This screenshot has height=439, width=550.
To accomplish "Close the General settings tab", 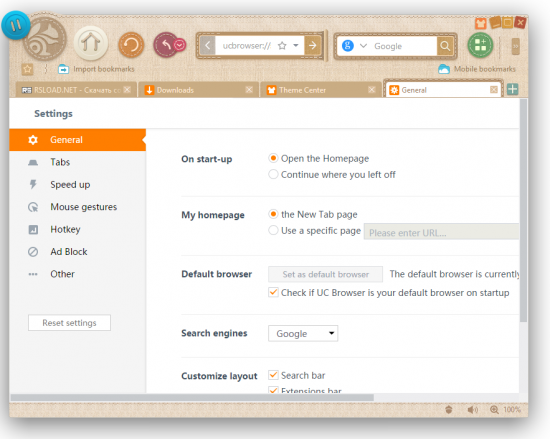I will pos(494,90).
